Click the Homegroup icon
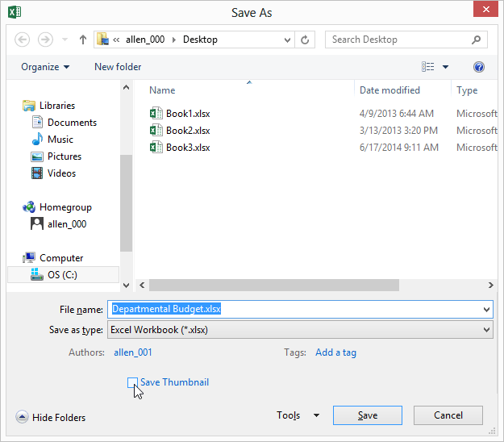This screenshot has height=442, width=504. pos(29,207)
